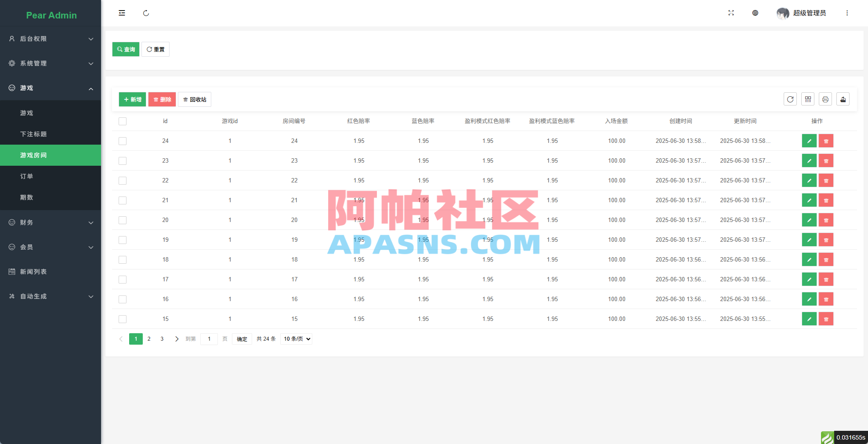Viewport: 868px width, 444px height.
Task: Click the page refresh icon in the header
Action: [x=146, y=13]
